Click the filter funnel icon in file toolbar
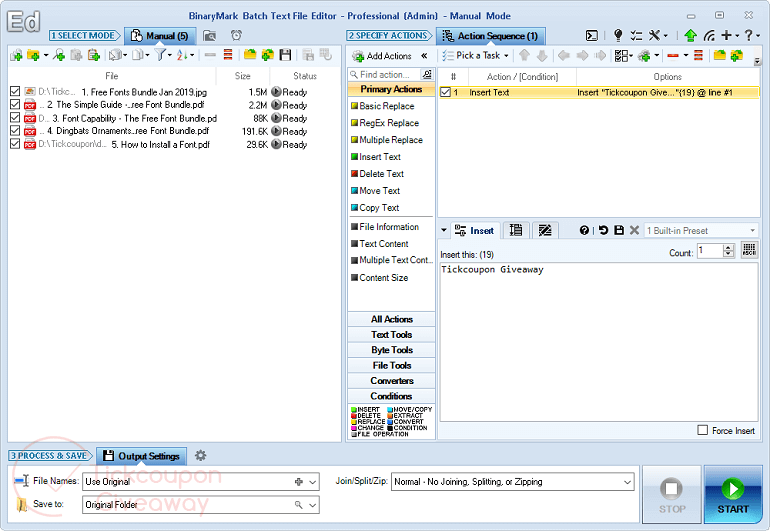 (x=160, y=55)
